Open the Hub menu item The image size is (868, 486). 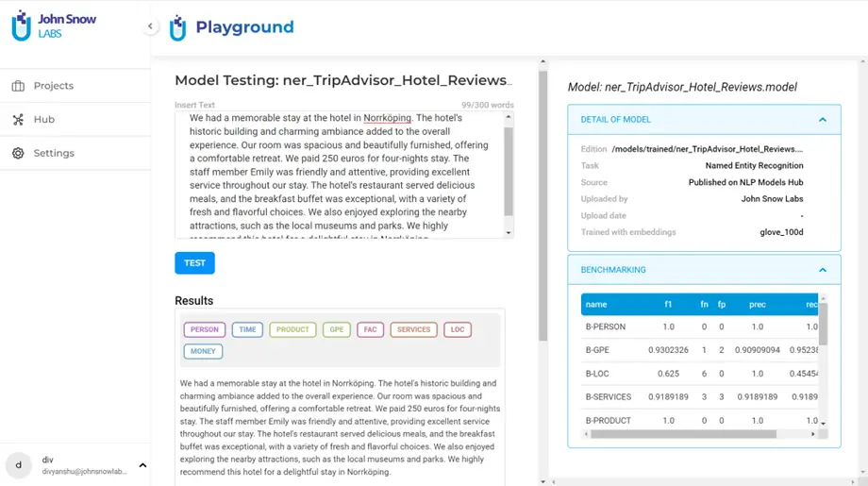tap(43, 120)
